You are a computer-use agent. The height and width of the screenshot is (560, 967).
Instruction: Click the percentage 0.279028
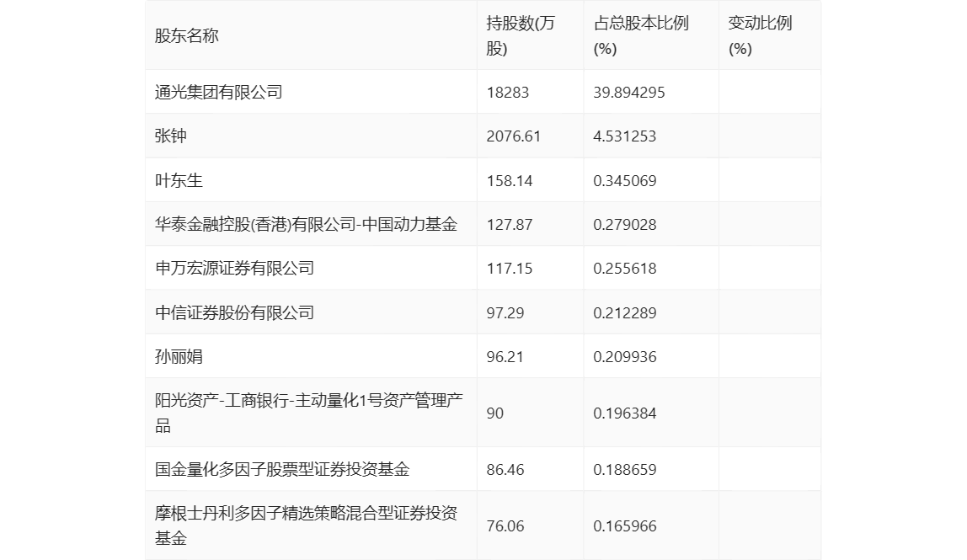point(625,225)
